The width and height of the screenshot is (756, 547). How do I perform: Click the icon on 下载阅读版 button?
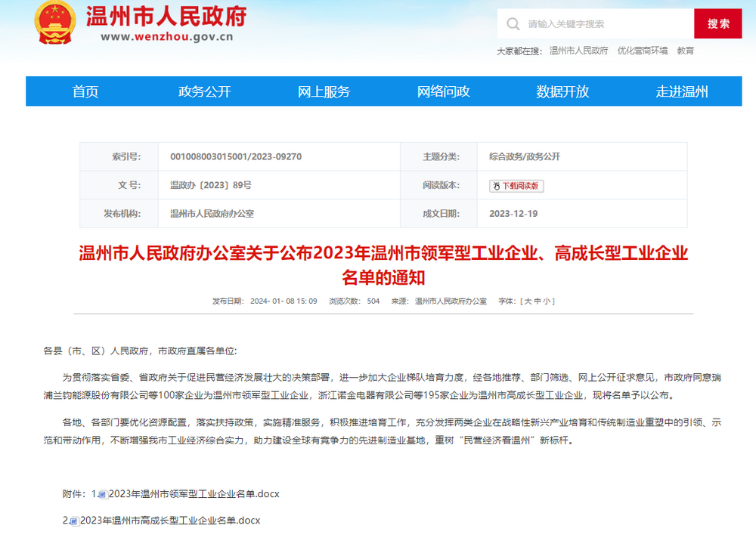496,186
